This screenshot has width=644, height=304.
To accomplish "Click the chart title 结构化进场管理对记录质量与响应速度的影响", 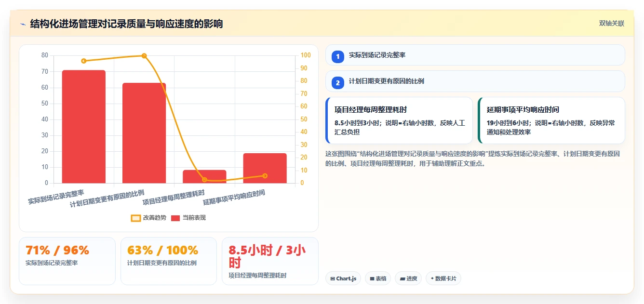I will click(x=126, y=24).
